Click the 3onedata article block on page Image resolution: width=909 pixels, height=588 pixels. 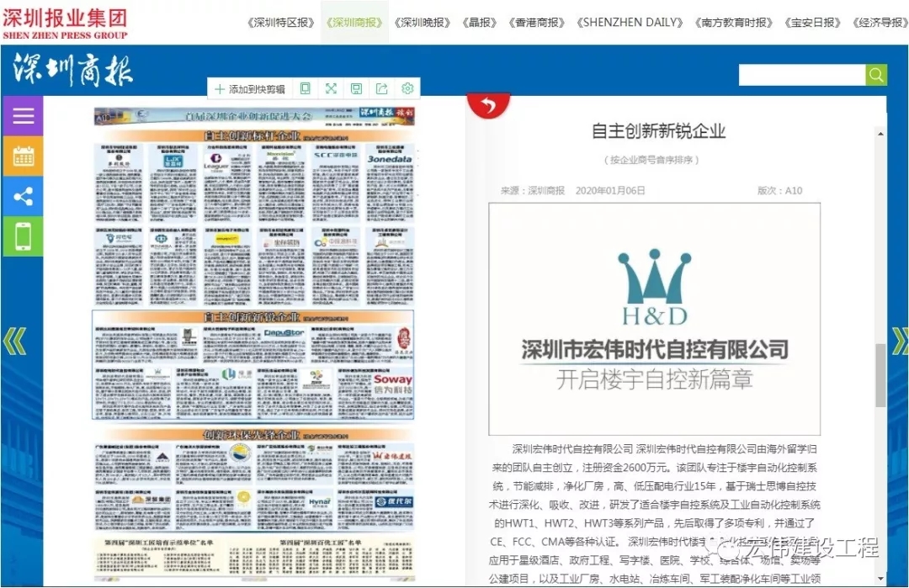tap(390, 183)
